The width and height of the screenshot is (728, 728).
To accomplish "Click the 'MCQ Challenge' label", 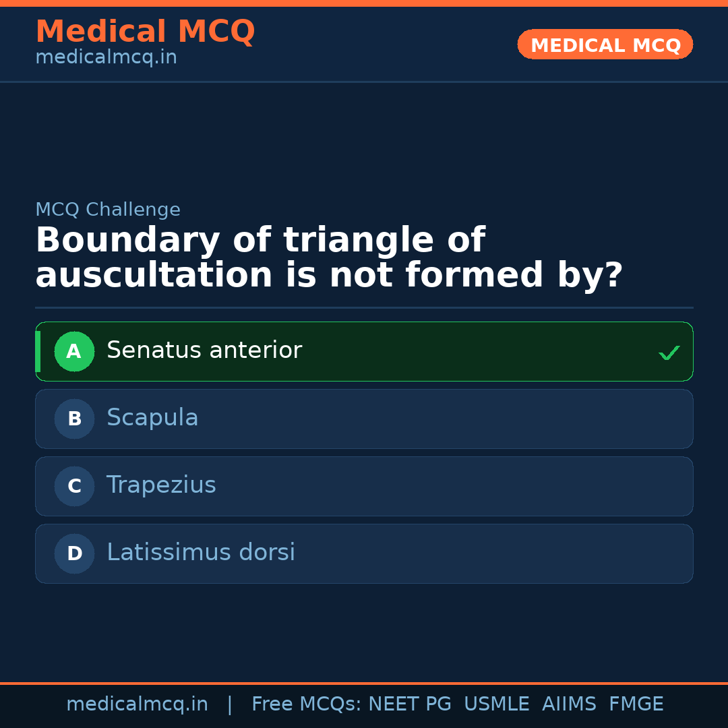I will [x=108, y=210].
